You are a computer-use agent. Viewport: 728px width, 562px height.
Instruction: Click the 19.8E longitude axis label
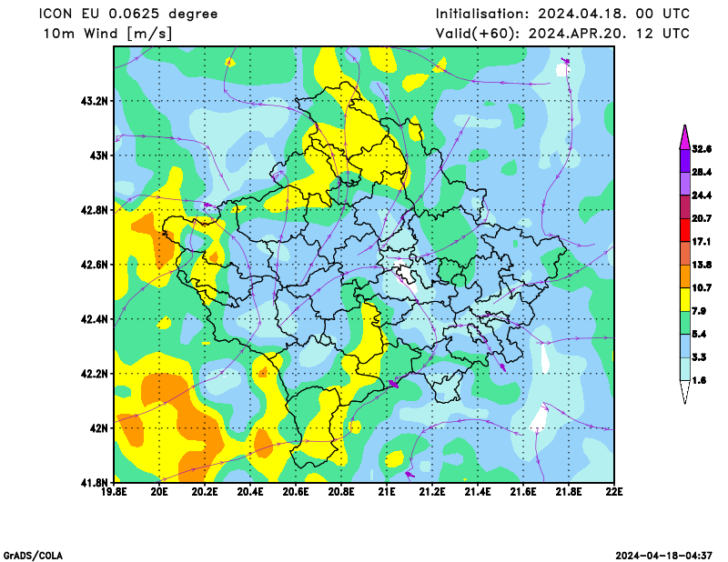(115, 491)
